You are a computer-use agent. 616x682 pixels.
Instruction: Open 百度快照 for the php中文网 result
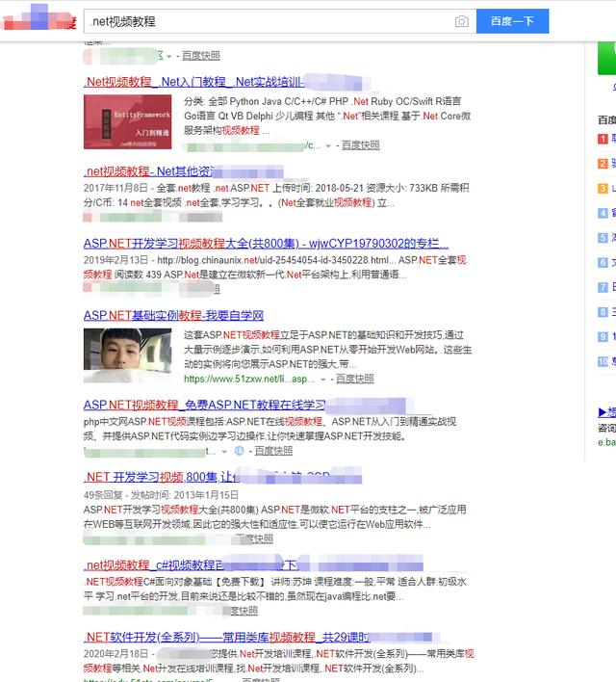point(273,451)
